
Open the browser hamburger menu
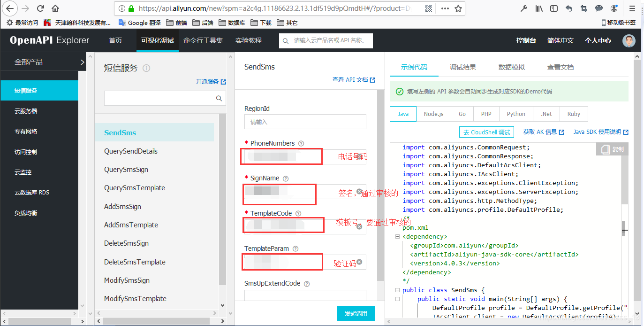coord(632,8)
